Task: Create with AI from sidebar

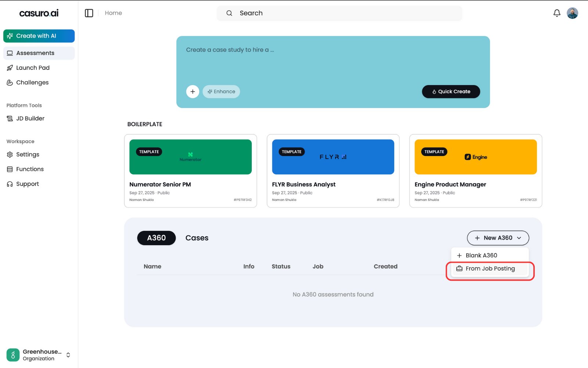Action: (x=39, y=36)
